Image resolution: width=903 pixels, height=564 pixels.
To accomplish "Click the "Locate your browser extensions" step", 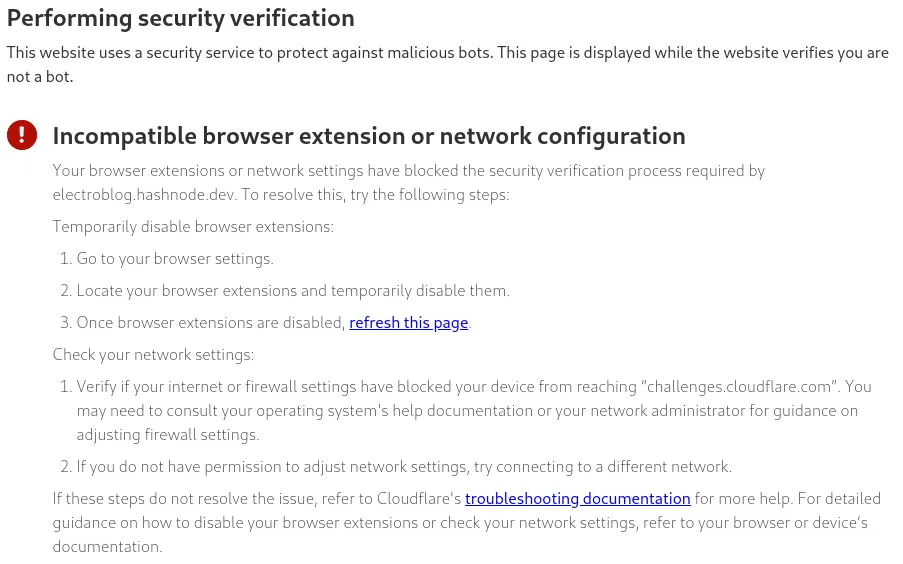I will coord(293,291).
